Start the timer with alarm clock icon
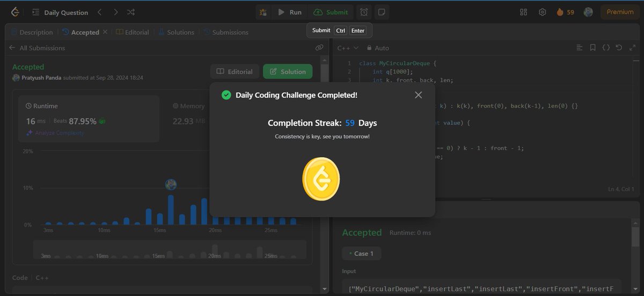Image resolution: width=644 pixels, height=296 pixels. [x=364, y=12]
